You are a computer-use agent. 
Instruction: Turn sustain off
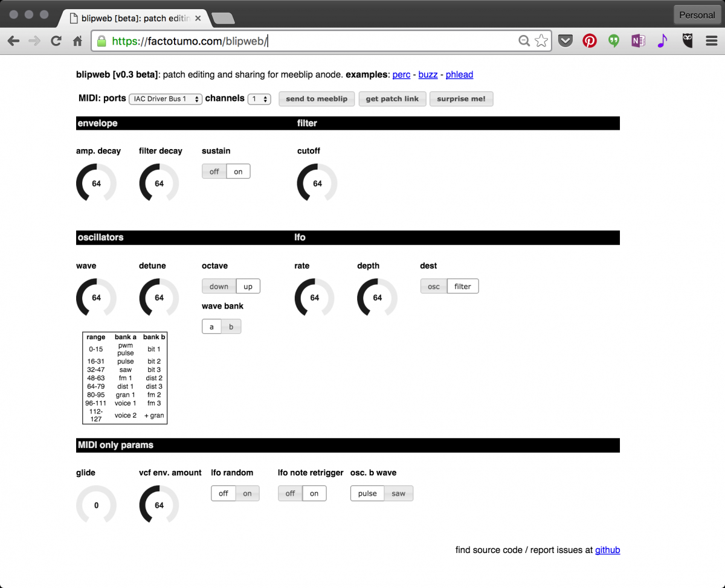point(214,171)
